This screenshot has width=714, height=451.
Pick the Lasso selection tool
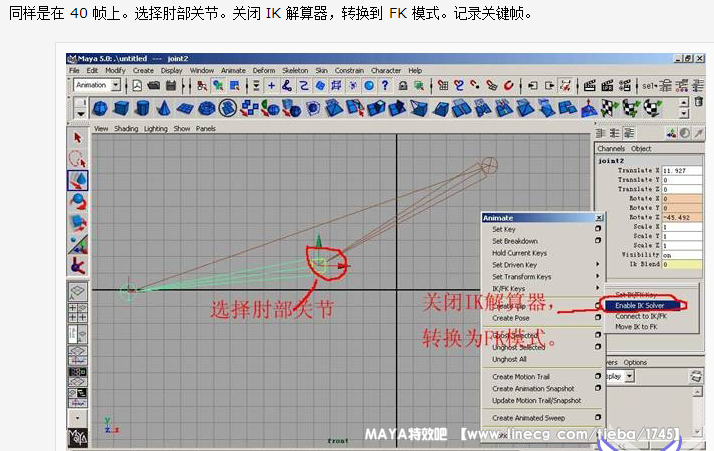[x=77, y=159]
